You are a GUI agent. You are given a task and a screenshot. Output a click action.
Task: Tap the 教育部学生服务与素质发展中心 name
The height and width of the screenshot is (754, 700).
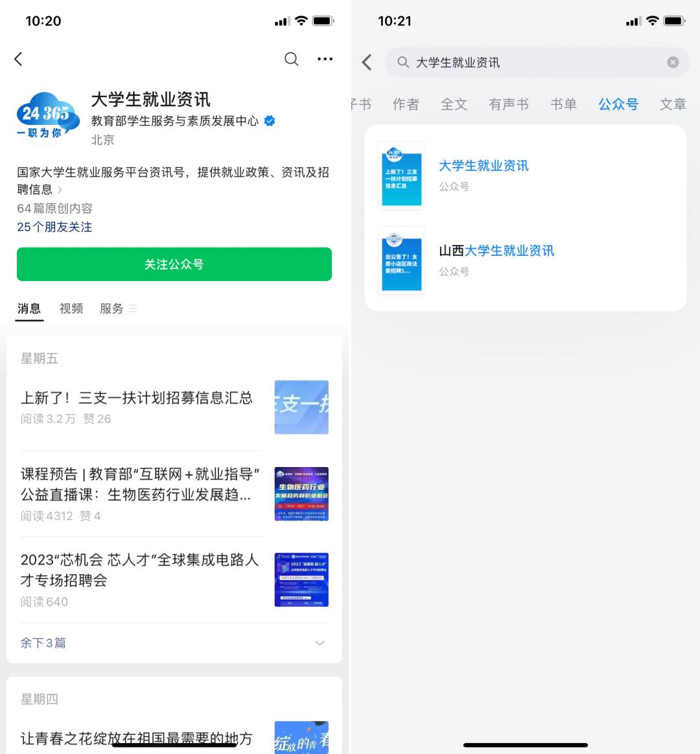click(x=175, y=120)
